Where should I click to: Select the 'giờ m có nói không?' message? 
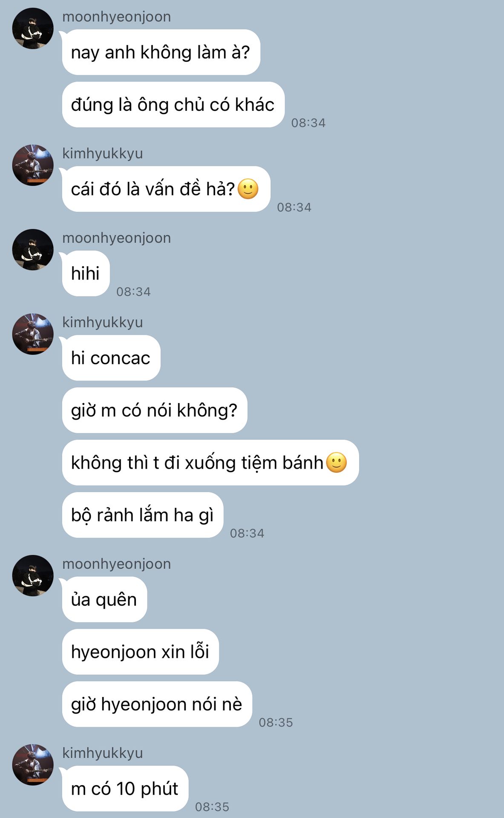155,410
